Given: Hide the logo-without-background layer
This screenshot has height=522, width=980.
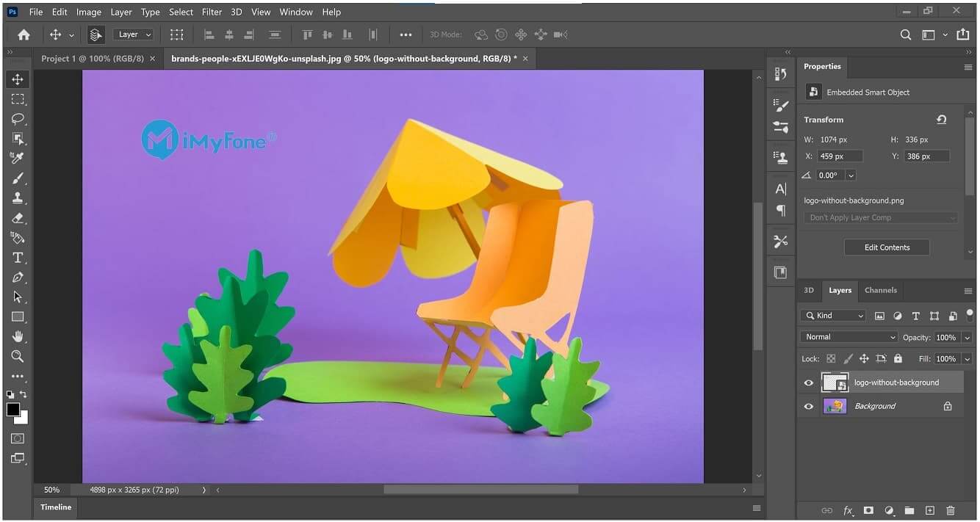Looking at the screenshot, I should click(x=808, y=382).
